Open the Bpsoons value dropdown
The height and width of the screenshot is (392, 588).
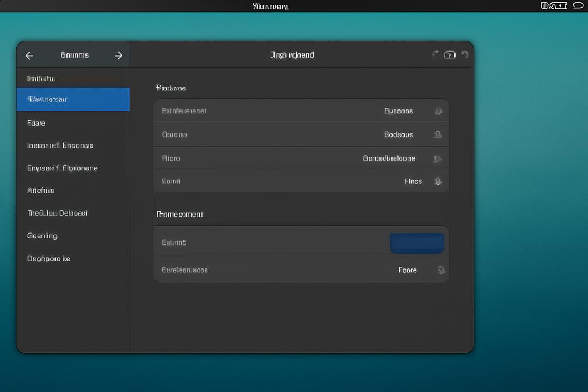coord(398,111)
